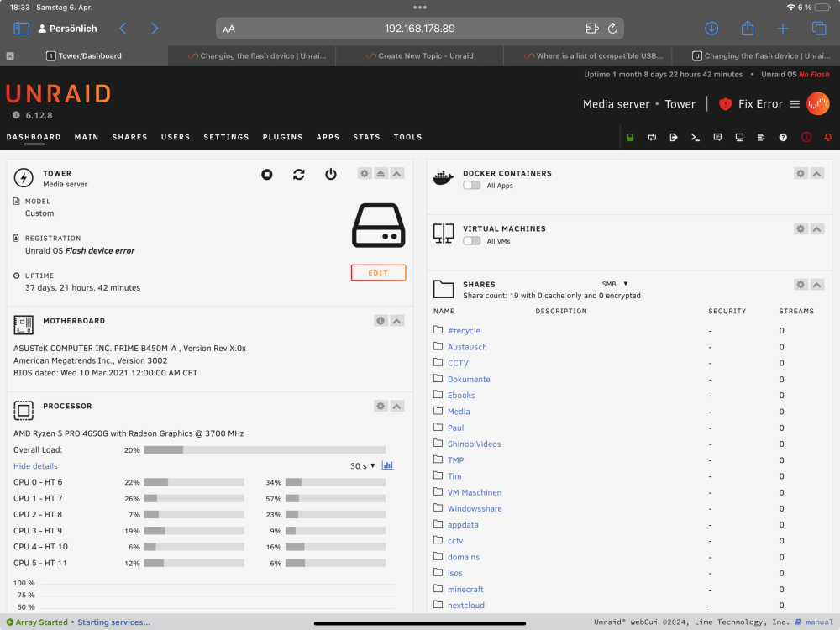Click the CPU 0 load bar
Screen dimensions: 840x630
194,482
